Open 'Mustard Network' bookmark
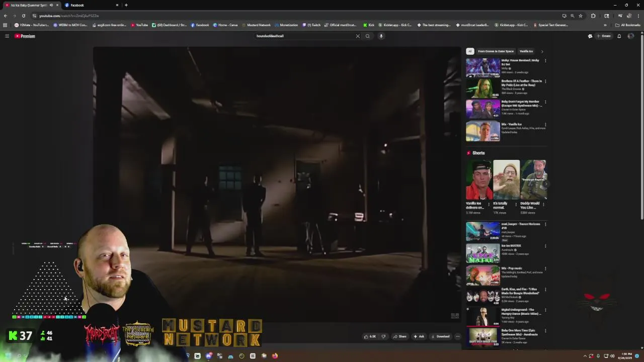644x362 pixels. click(x=256, y=25)
